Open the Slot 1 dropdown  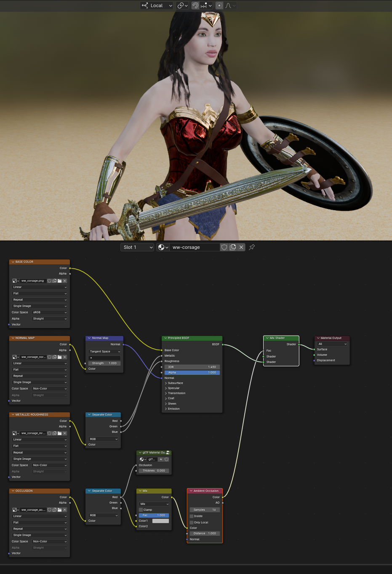(137, 247)
